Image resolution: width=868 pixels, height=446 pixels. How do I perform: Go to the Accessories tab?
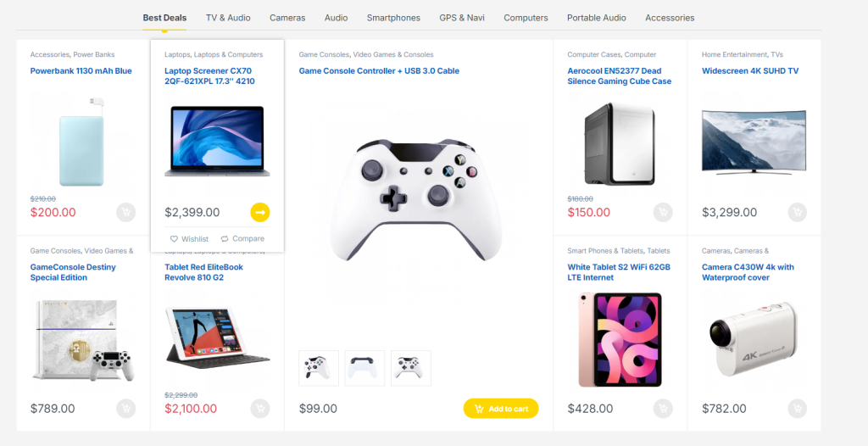pos(670,18)
